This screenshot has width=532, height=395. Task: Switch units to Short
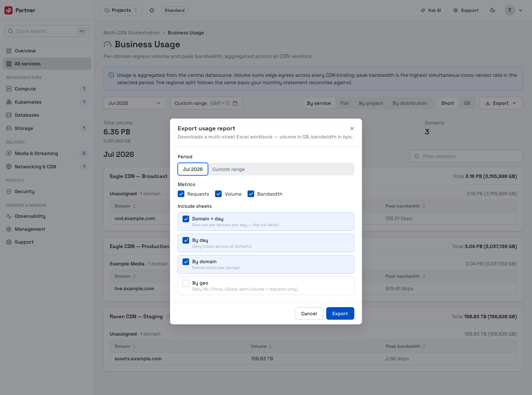pos(447,103)
